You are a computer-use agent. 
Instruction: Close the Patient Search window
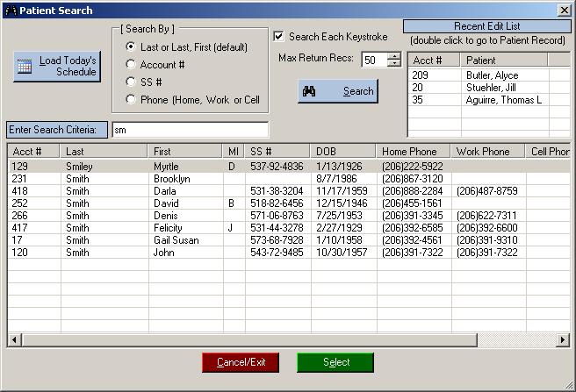(564, 11)
